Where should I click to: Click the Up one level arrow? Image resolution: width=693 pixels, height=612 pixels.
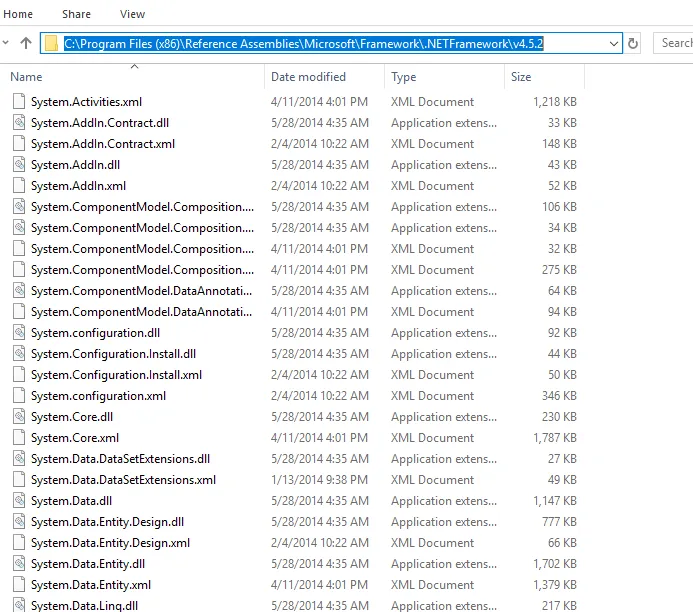26,43
